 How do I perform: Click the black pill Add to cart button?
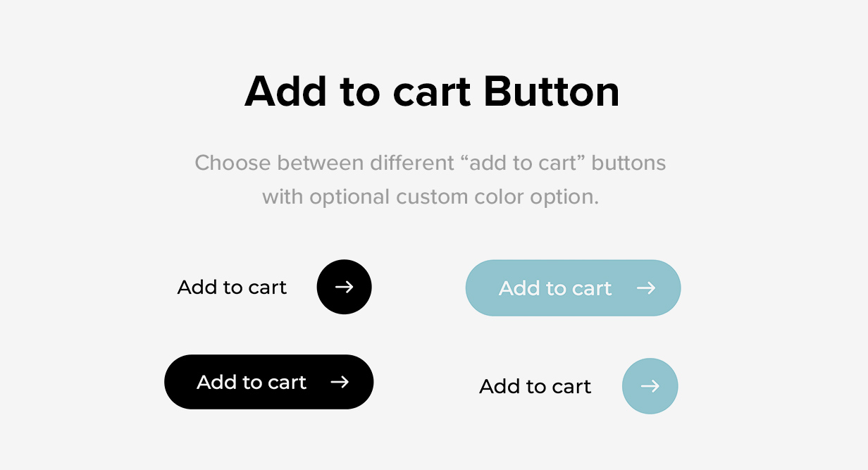coord(268,382)
